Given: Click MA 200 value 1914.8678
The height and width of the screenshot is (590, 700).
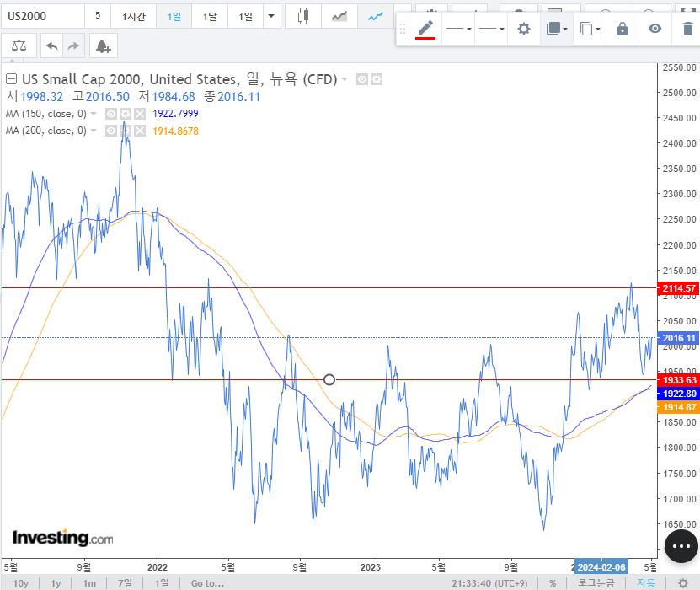Looking at the screenshot, I should click(175, 131).
